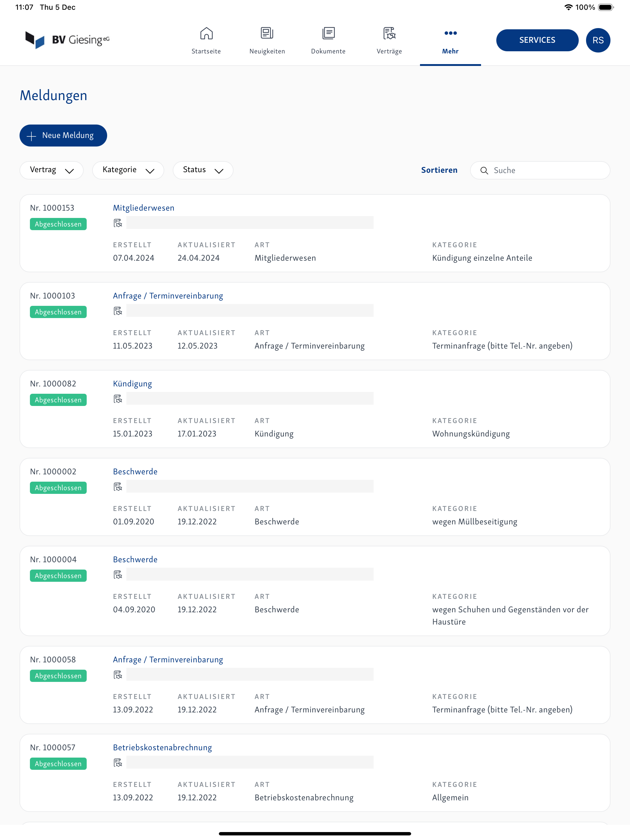Click created date 01.09.2020
This screenshot has width=630, height=840.
tap(134, 522)
